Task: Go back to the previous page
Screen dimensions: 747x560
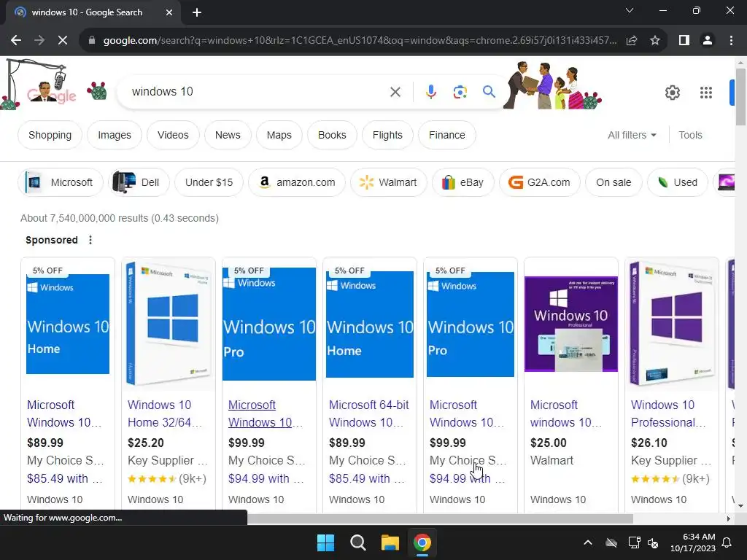Action: click(16, 41)
